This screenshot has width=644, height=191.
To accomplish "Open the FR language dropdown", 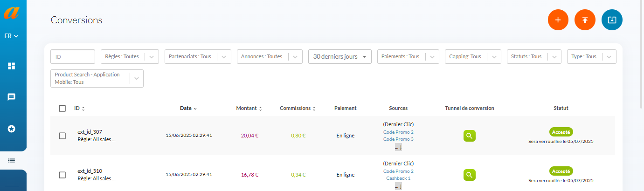I will point(12,36).
